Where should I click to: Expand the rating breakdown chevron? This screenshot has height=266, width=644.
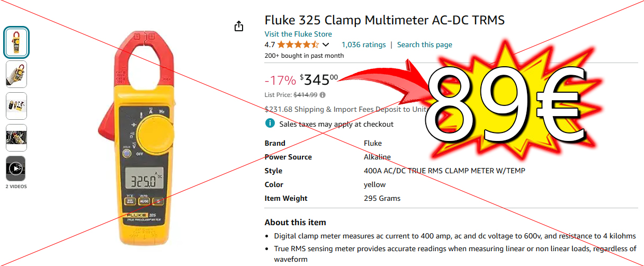click(326, 45)
